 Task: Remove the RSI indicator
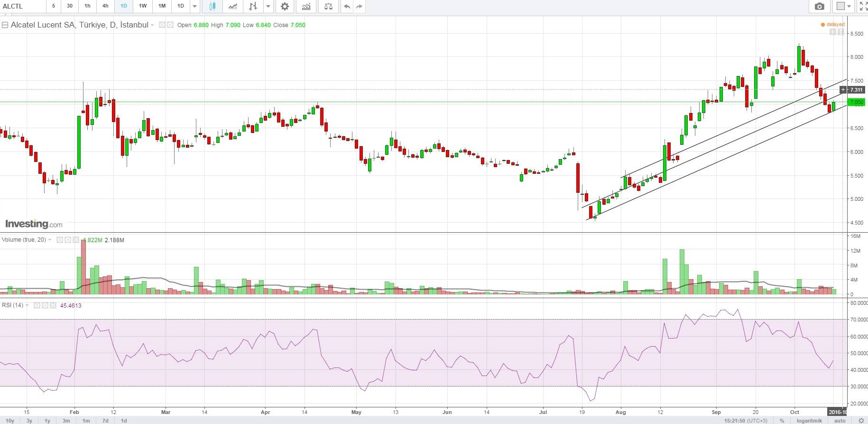click(x=53, y=305)
